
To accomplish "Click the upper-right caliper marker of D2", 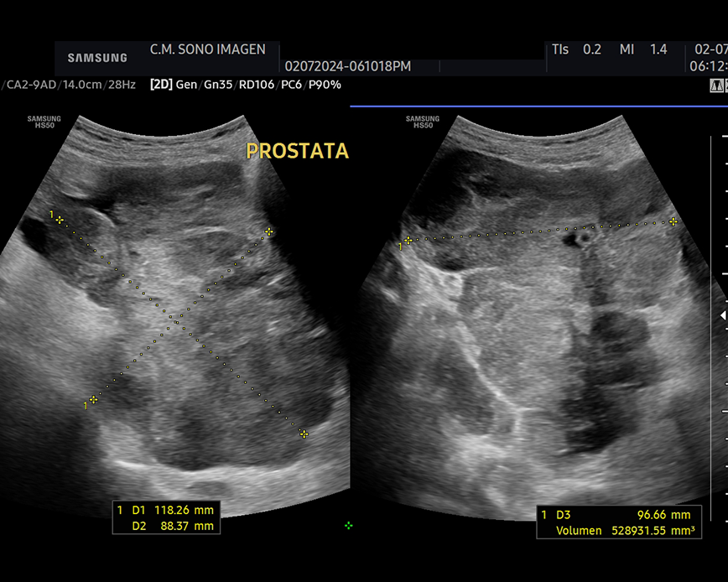I will coord(268,231).
